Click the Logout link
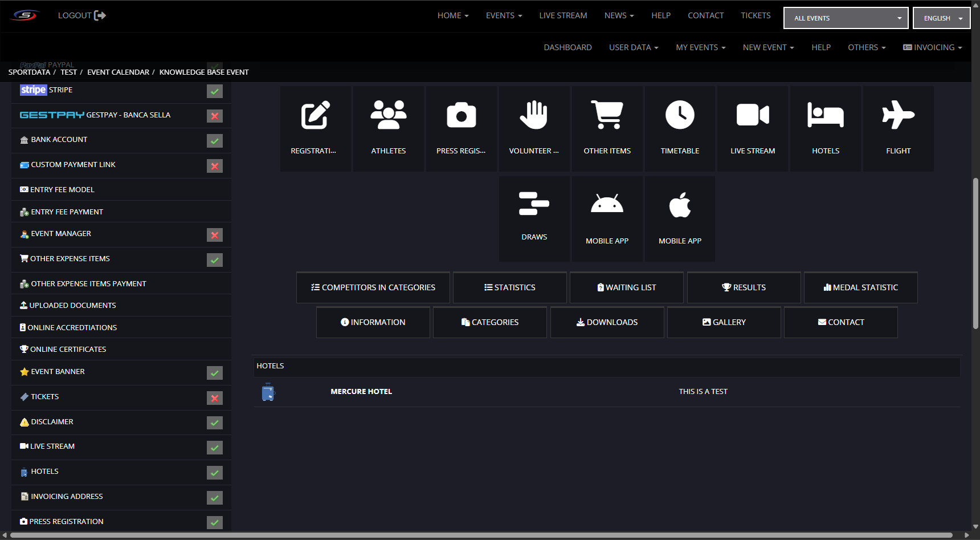Screen dimensions: 980x540 coord(81,15)
